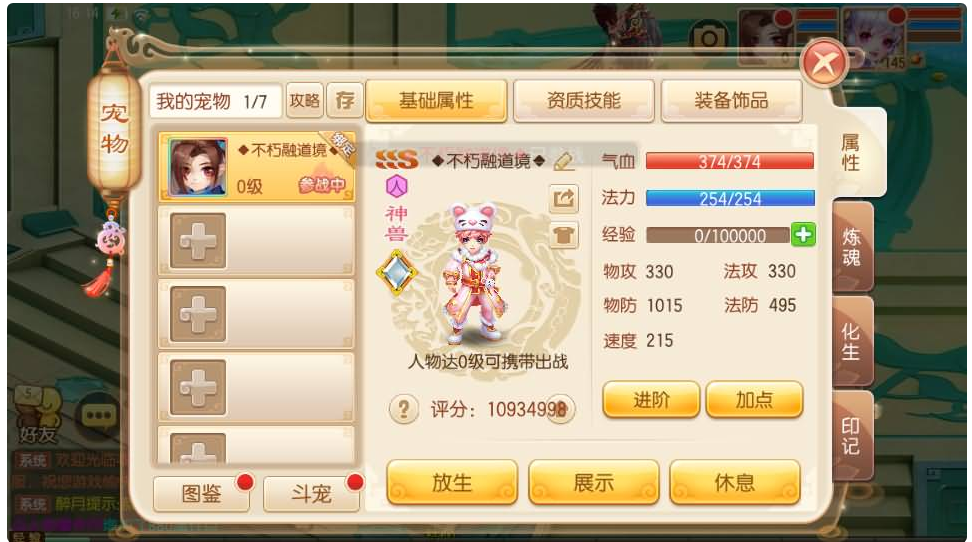Screen dimensions: 972x542
Task: Tap the diamond gem slot icon
Action: point(397,272)
